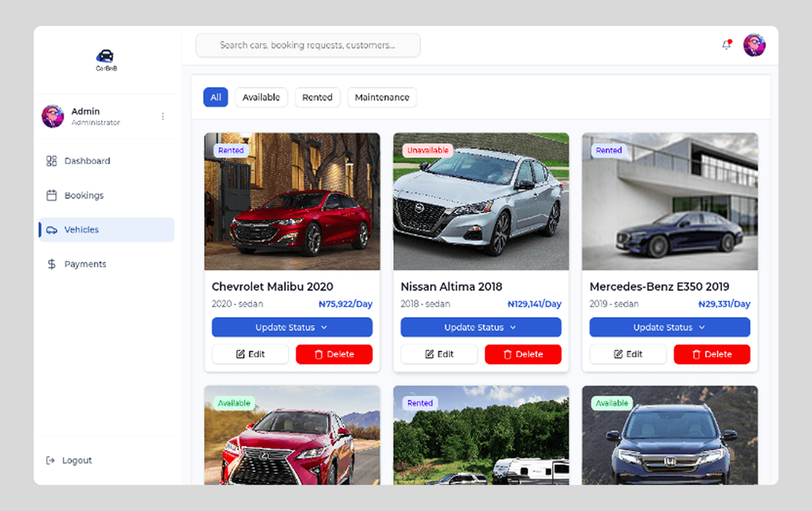Click pencil icon on Chevrolet Malibu Edit
The image size is (812, 511).
click(240, 354)
